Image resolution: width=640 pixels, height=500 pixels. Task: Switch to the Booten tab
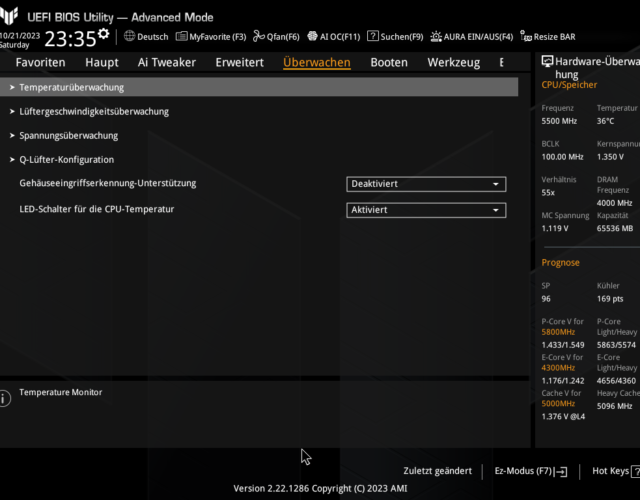pyautogui.click(x=389, y=62)
